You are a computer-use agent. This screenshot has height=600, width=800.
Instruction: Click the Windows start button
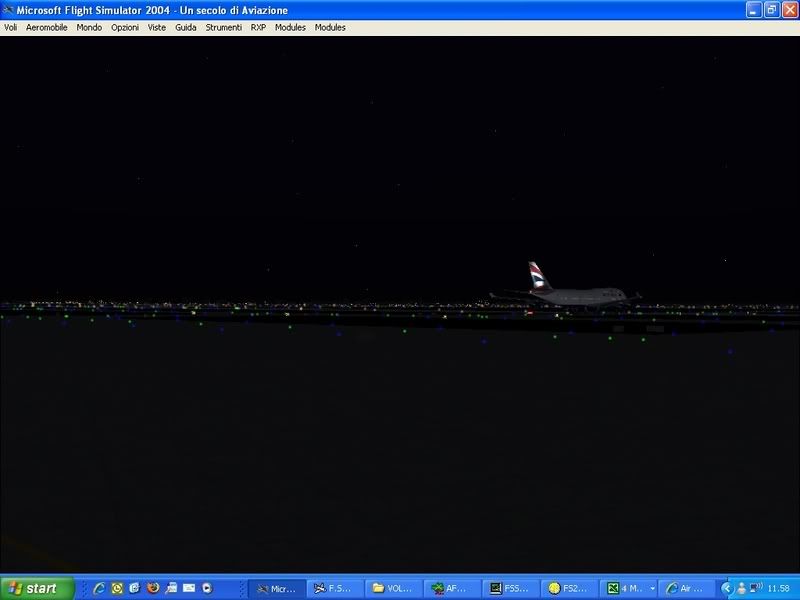point(37,588)
